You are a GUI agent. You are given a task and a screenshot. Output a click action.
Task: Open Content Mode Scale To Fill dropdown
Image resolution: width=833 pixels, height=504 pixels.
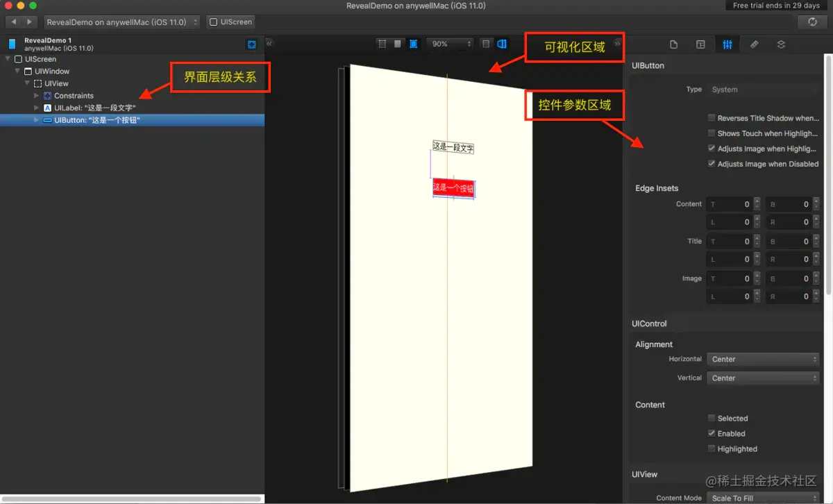(764, 498)
